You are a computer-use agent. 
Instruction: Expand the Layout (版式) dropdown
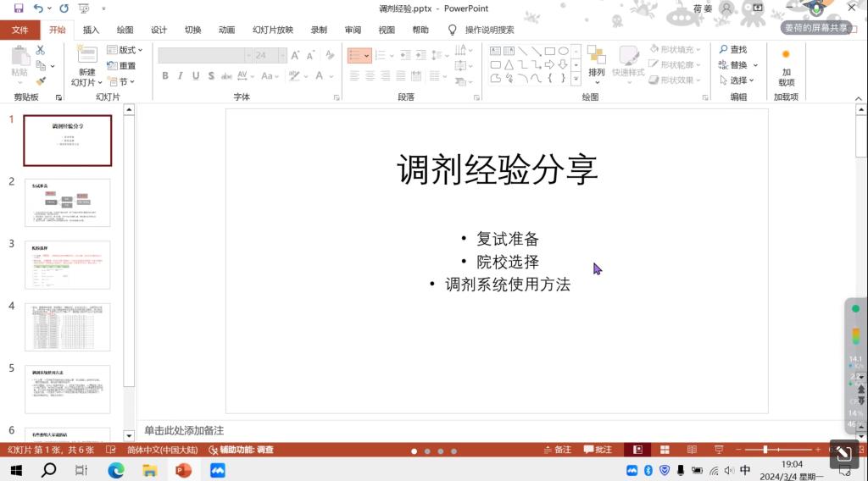click(130, 50)
